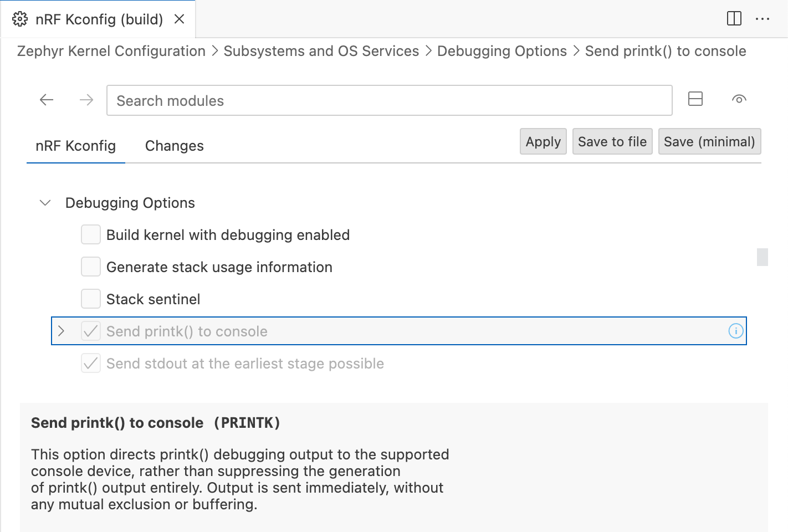Check Generate stack usage information
The width and height of the screenshot is (788, 532).
pyautogui.click(x=91, y=267)
